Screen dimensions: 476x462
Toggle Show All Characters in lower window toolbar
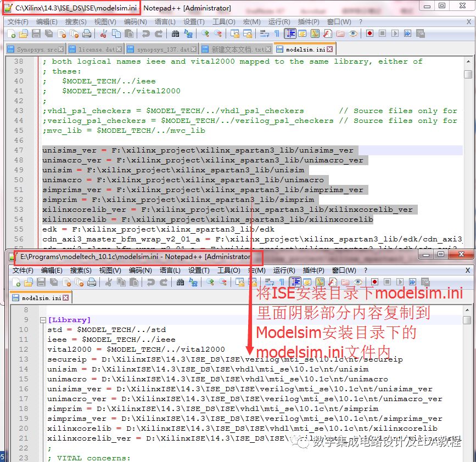[282, 282]
